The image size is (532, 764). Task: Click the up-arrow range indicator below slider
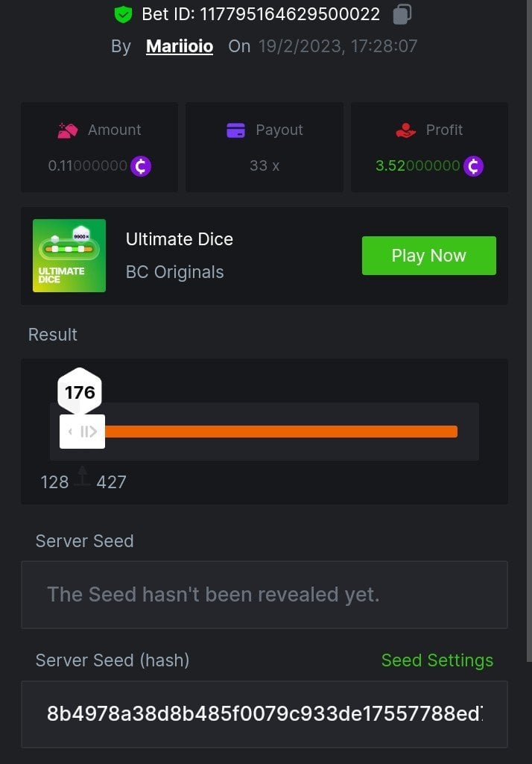(x=83, y=476)
